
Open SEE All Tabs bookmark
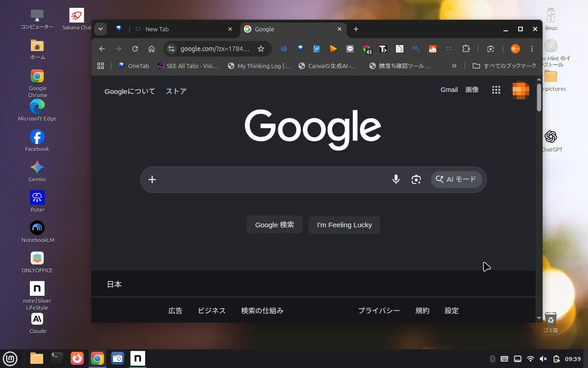188,66
